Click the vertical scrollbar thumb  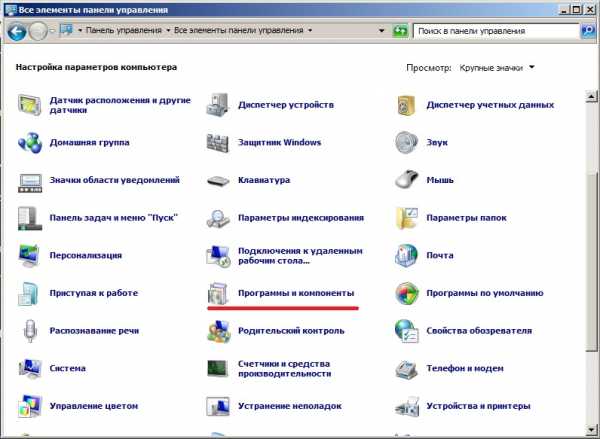pyautogui.click(x=592, y=262)
